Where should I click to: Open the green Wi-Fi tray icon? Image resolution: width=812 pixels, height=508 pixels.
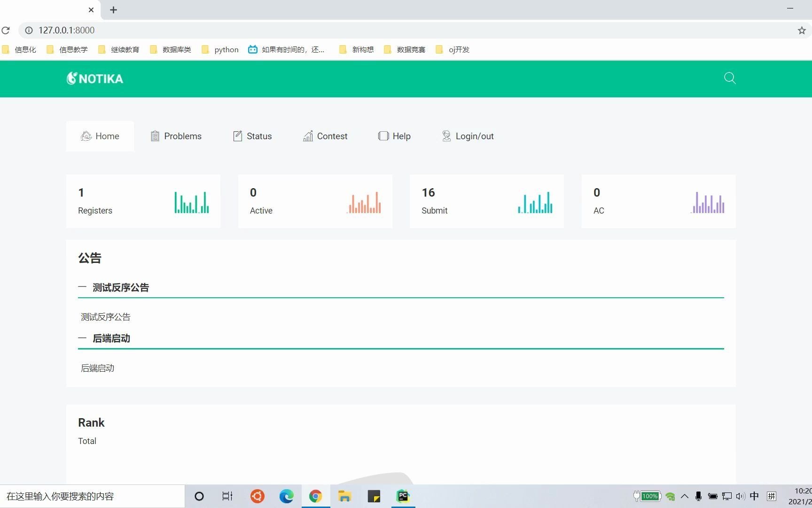click(671, 497)
